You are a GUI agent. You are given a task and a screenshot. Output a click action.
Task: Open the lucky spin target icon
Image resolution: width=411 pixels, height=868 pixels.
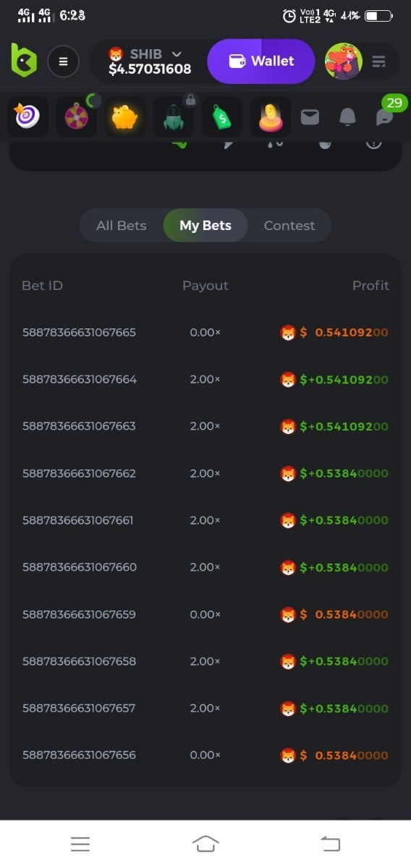tap(27, 117)
